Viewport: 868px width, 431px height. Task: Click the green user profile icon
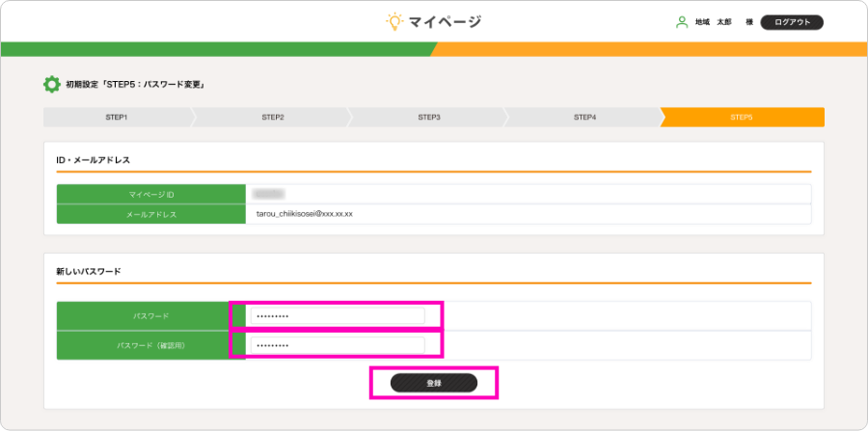coord(682,21)
